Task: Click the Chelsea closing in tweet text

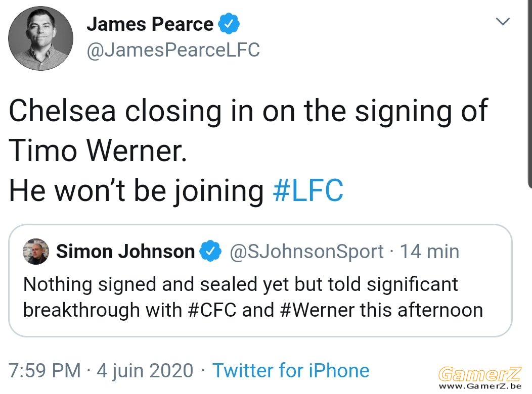Action: [248, 111]
